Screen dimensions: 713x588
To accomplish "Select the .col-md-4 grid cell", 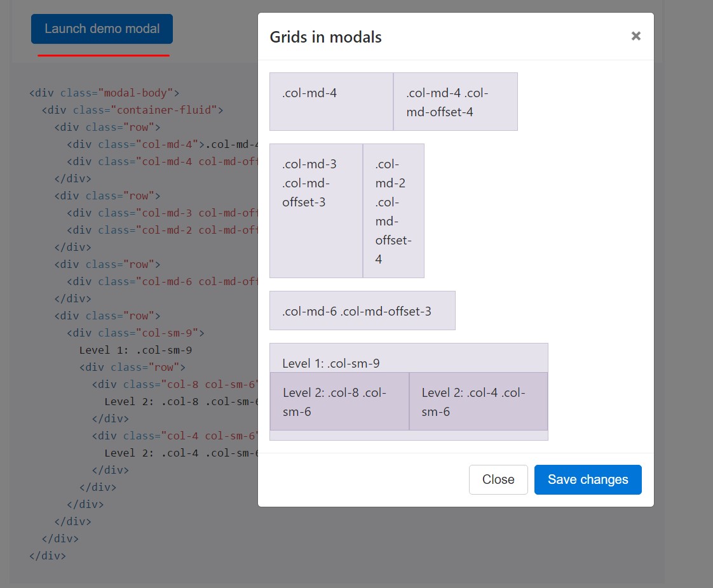I will coord(331,101).
